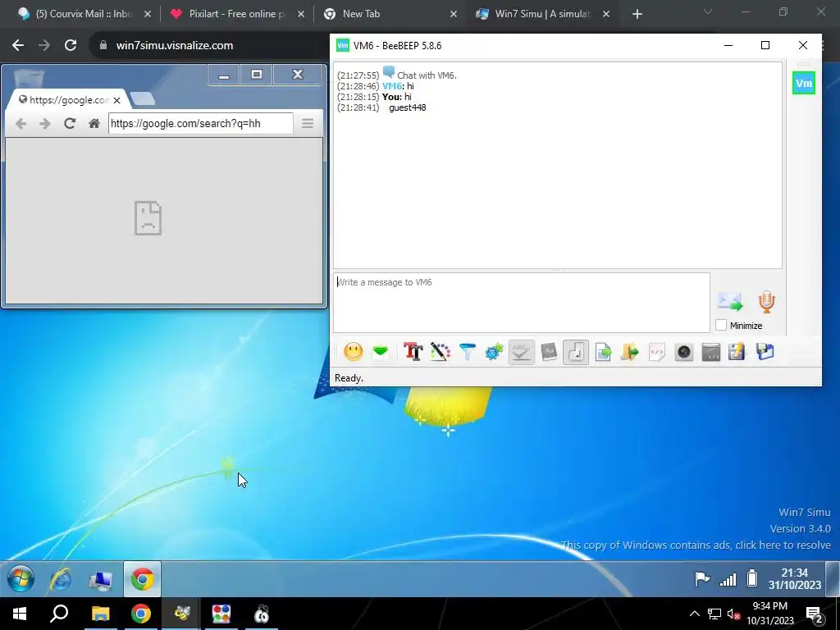This screenshot has width=840, height=630.
Task: Open Internet Explorer in Win7 taskbar
Action: coord(61,579)
